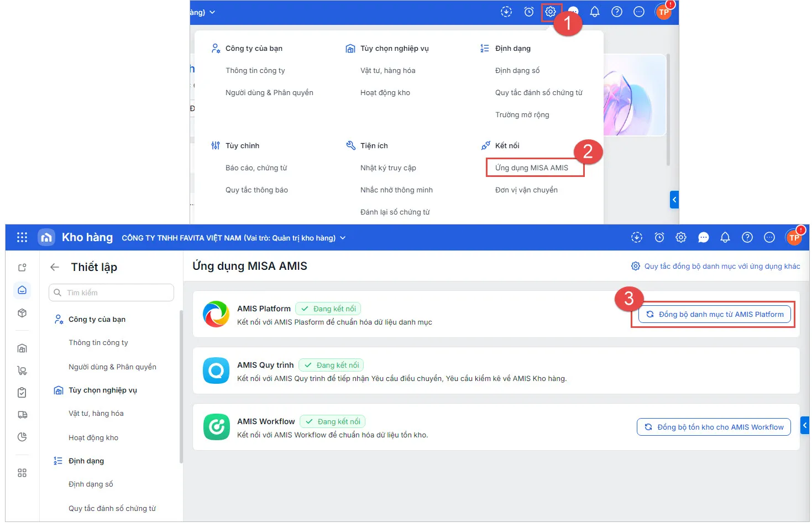Open Quy tắc thông báo in the dropdown menu

(256, 190)
